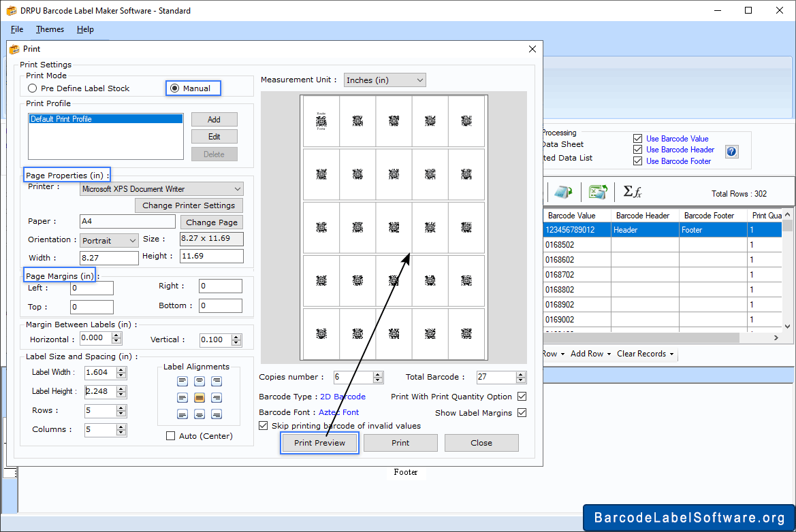This screenshot has width=796, height=532.
Task: Select Default Print Profile list item
Action: point(106,118)
